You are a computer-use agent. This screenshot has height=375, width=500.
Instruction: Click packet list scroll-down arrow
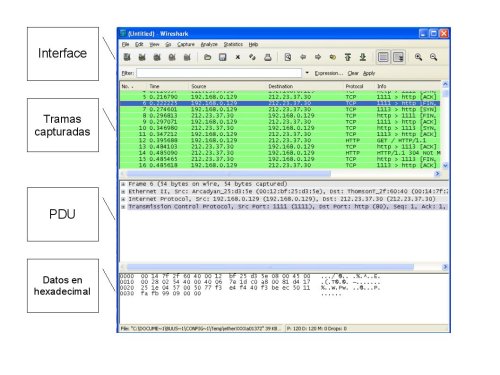coord(445,165)
